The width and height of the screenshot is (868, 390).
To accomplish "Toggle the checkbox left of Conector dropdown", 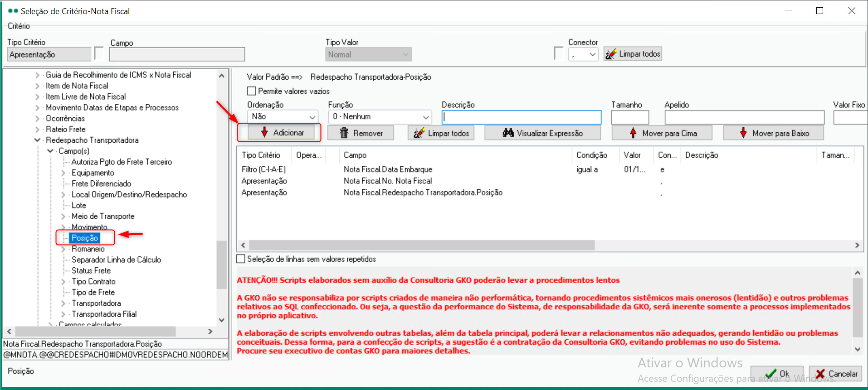I will click(x=559, y=53).
